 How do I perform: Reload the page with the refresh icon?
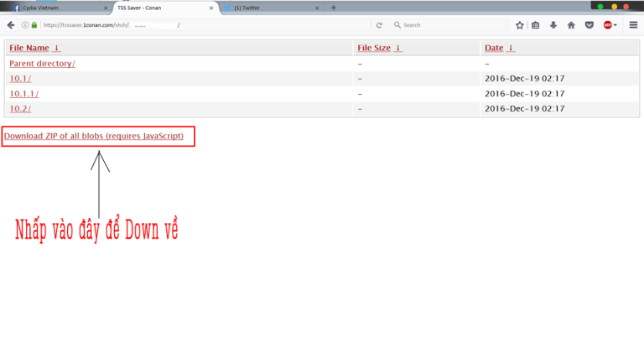(x=379, y=25)
